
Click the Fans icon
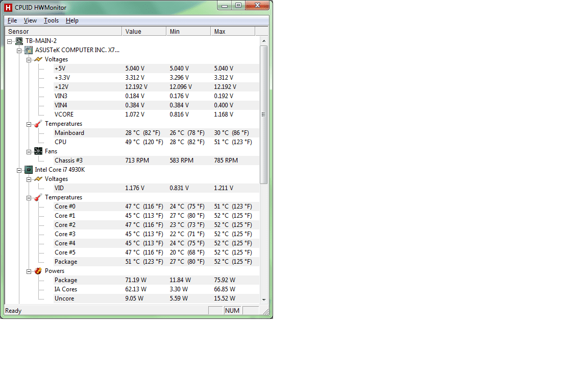click(x=38, y=151)
